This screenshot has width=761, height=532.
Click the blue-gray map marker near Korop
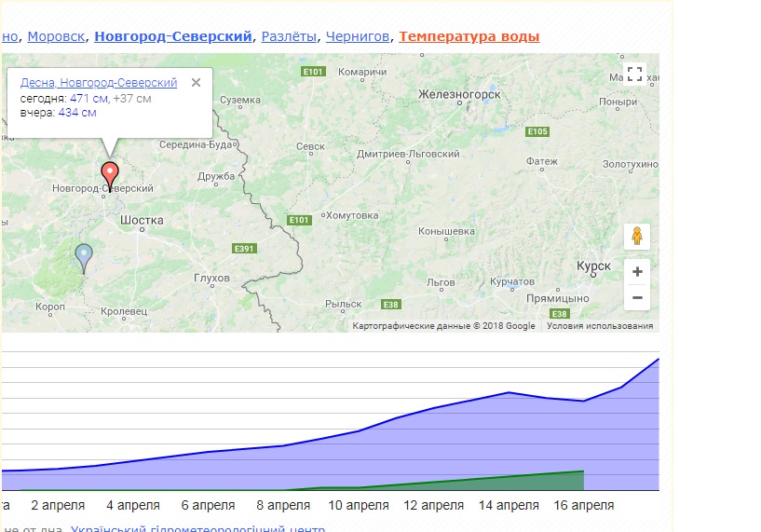84,255
